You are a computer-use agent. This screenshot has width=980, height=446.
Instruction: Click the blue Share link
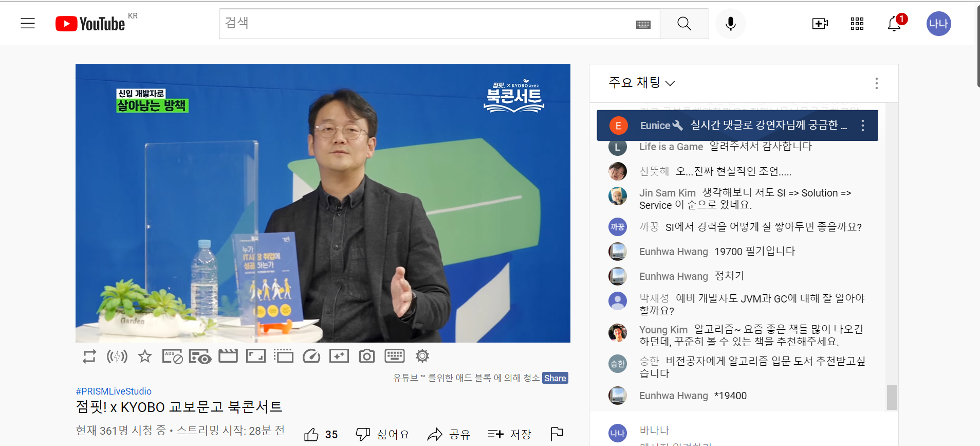point(555,378)
